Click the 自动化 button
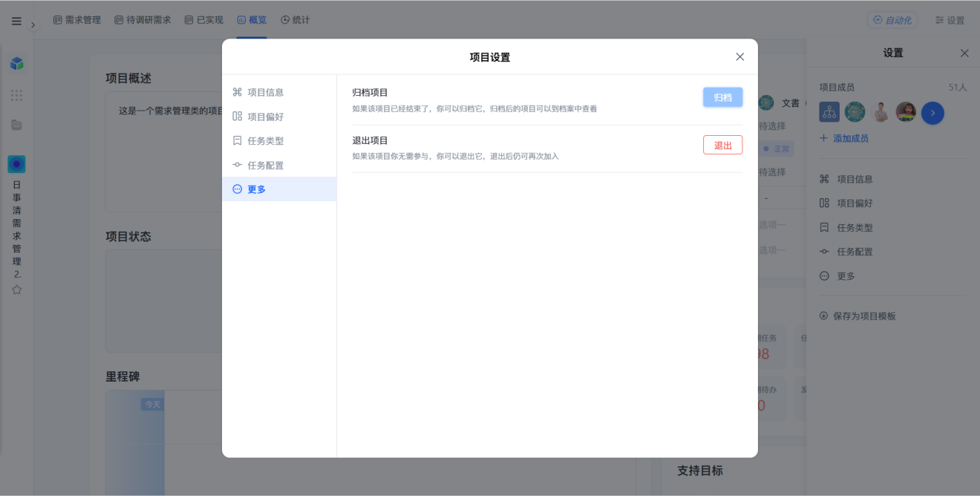 tap(892, 20)
